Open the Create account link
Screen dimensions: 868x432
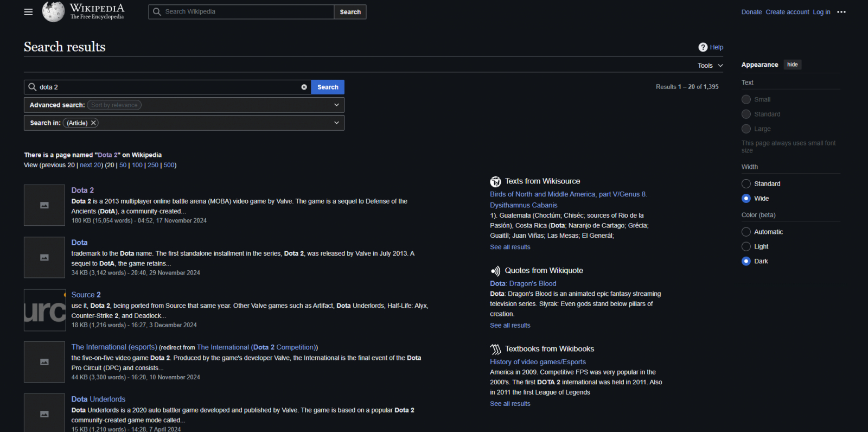coord(787,12)
